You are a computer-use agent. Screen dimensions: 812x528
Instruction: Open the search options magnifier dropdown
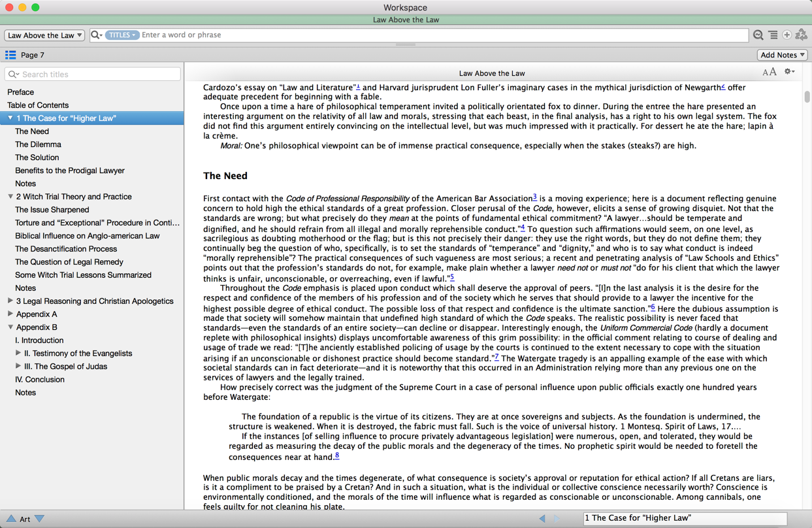click(97, 35)
